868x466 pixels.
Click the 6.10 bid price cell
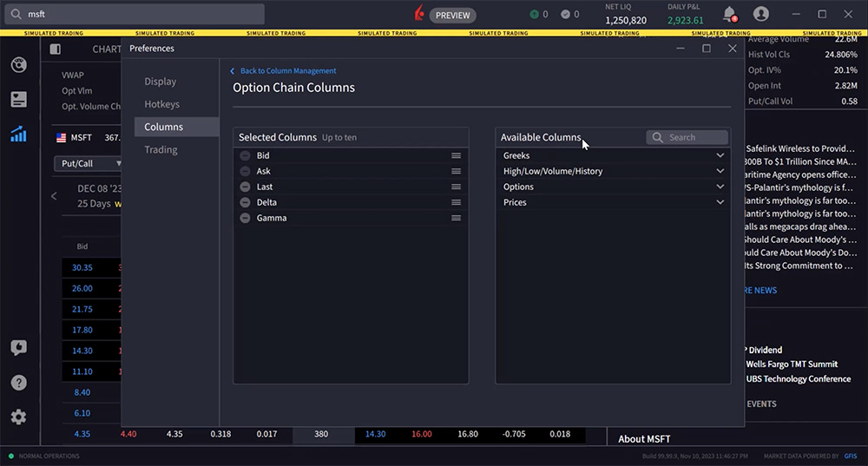[x=82, y=413]
